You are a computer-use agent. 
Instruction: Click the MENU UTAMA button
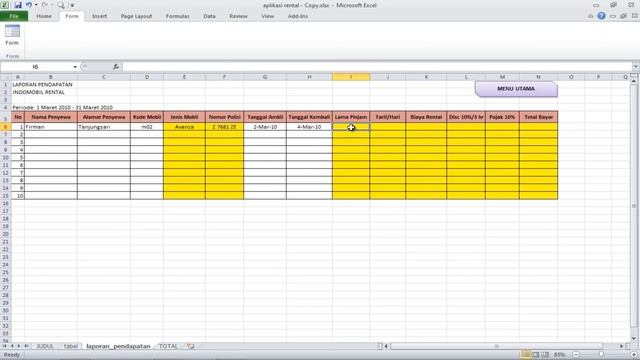click(x=516, y=89)
